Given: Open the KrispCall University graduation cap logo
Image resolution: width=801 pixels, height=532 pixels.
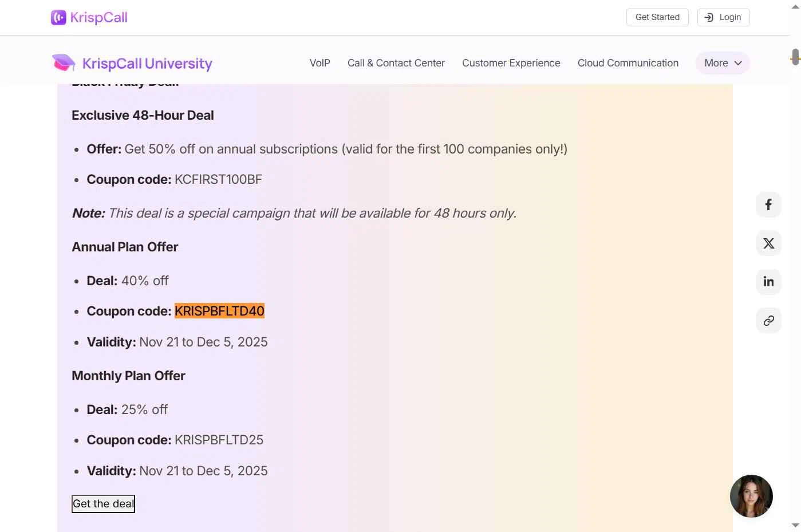Looking at the screenshot, I should point(64,63).
